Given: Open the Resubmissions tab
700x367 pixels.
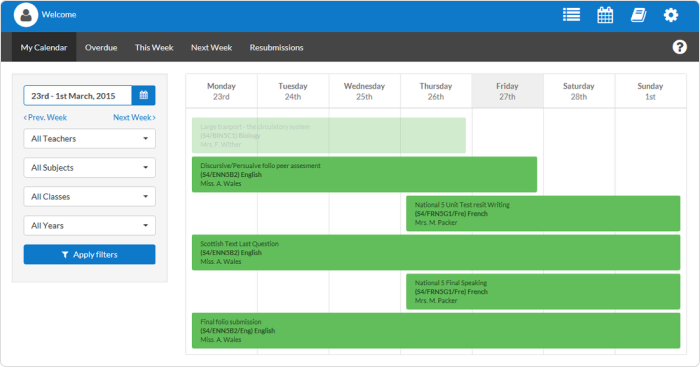Looking at the screenshot, I should [276, 47].
